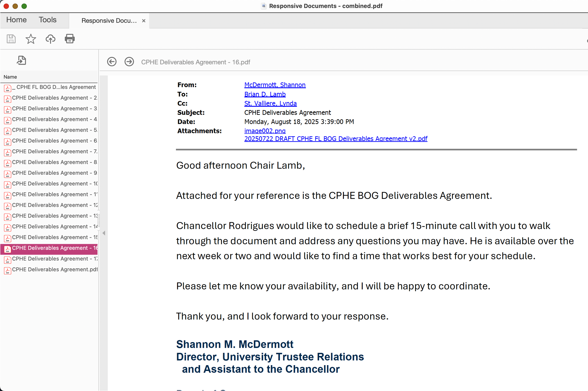Open the image002.png attachment link

pos(265,131)
